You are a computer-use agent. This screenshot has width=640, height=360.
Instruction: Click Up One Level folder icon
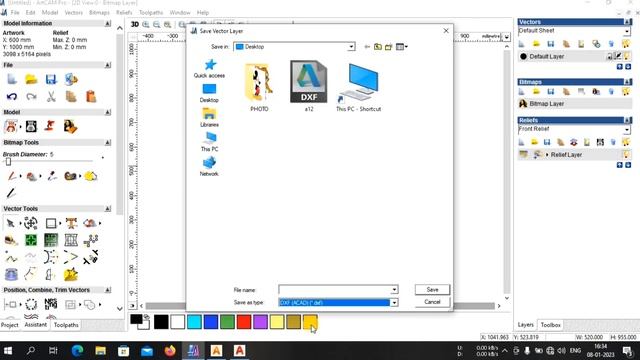(378, 47)
